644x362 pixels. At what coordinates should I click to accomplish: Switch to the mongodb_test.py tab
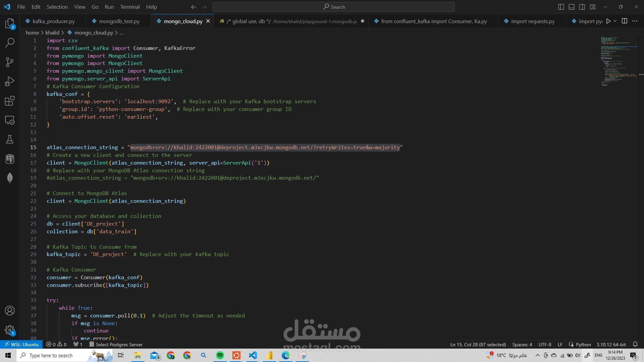(118, 21)
